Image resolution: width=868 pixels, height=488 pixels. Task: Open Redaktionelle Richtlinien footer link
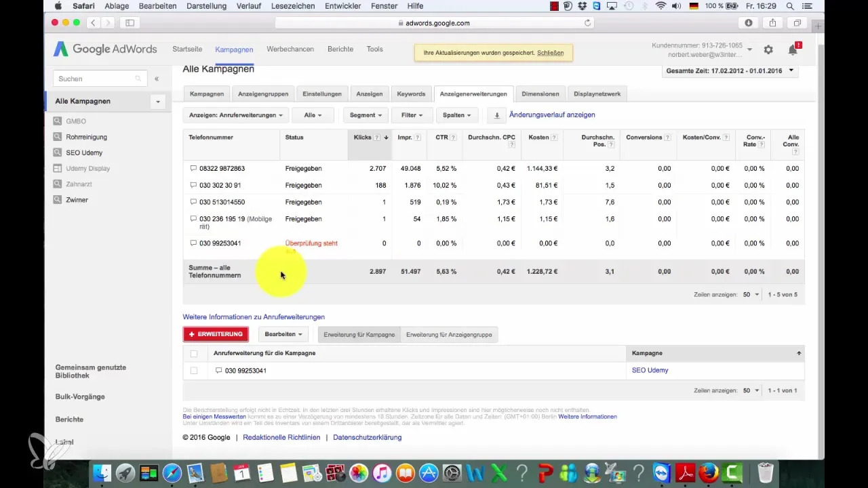pyautogui.click(x=281, y=438)
